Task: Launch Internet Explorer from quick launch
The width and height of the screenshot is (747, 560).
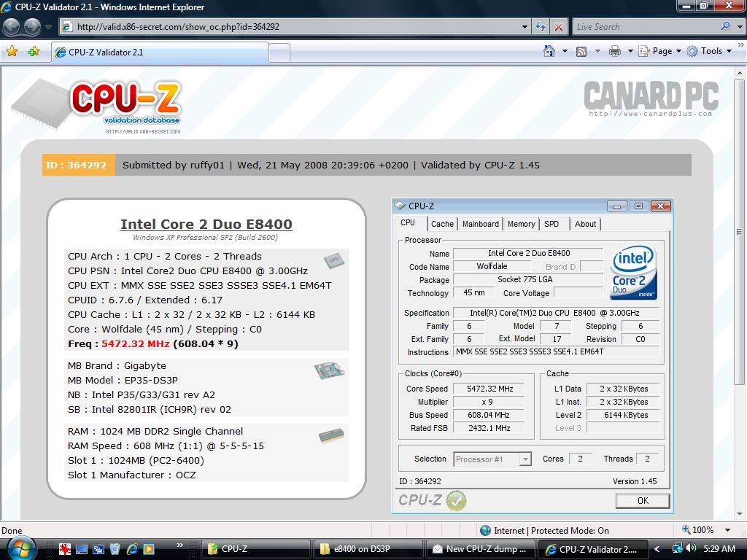Action: (x=132, y=549)
